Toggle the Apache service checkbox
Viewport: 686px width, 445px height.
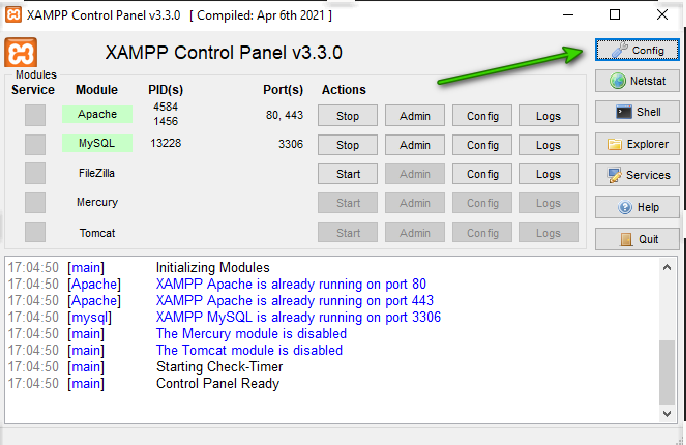click(x=35, y=115)
